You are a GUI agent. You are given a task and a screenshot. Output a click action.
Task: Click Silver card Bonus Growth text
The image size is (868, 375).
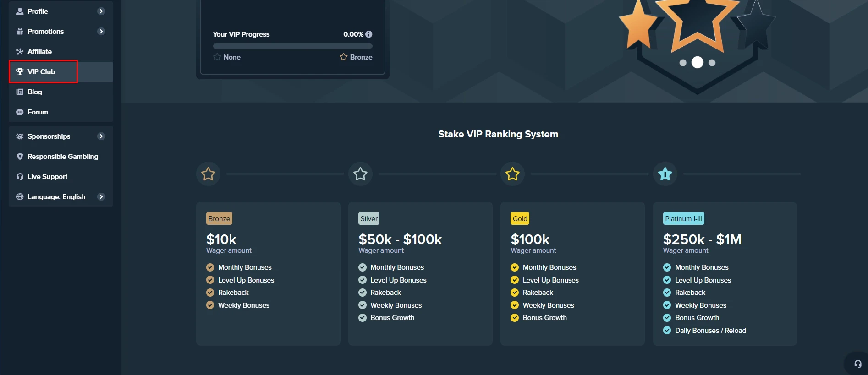click(392, 317)
